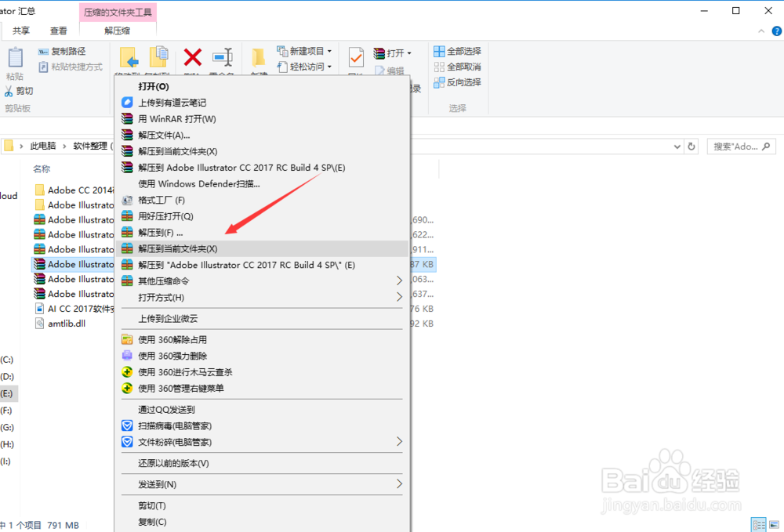Choose Format Factory(F) entry
Viewport: 784px width, 532px height.
pyautogui.click(x=262, y=200)
